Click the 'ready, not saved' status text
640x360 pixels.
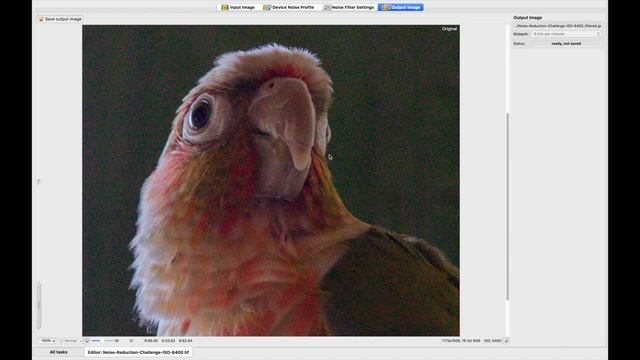(566, 44)
